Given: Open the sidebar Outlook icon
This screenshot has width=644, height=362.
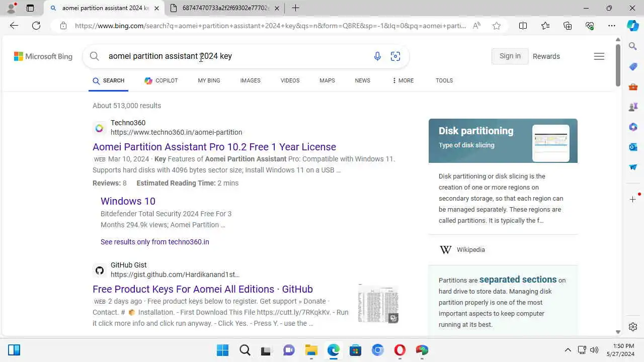Looking at the screenshot, I should click(x=633, y=147).
